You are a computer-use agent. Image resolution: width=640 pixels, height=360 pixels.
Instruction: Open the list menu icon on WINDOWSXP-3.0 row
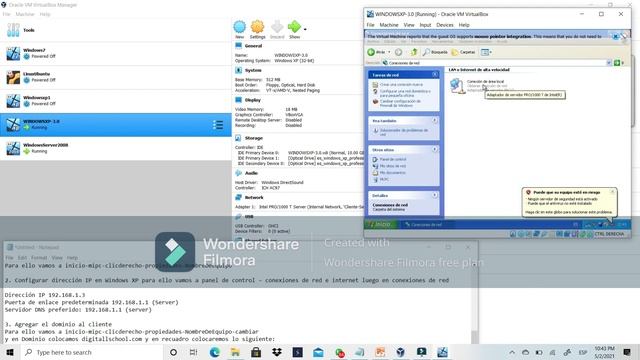218,125
